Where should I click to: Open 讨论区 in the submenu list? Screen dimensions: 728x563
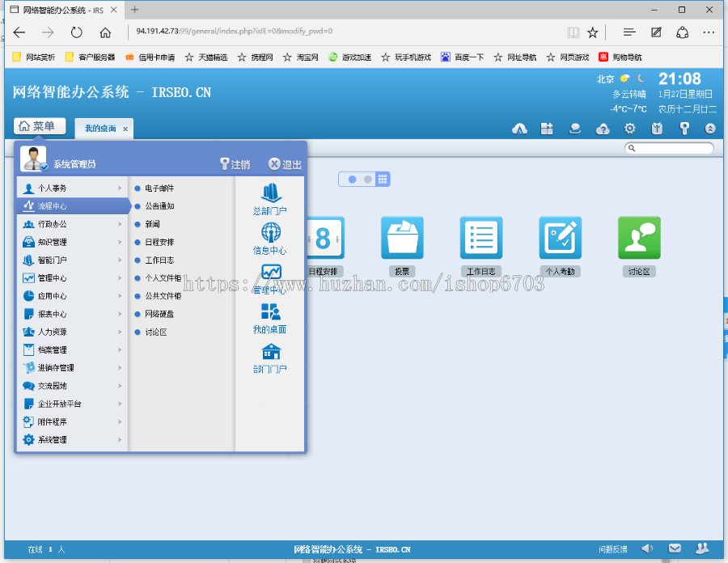click(155, 332)
